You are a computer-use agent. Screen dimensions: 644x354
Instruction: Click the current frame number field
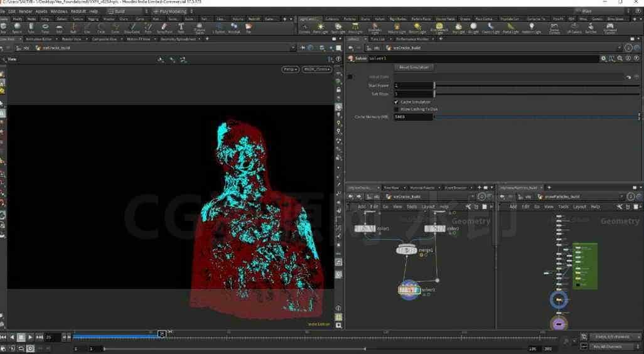pyautogui.click(x=52, y=338)
